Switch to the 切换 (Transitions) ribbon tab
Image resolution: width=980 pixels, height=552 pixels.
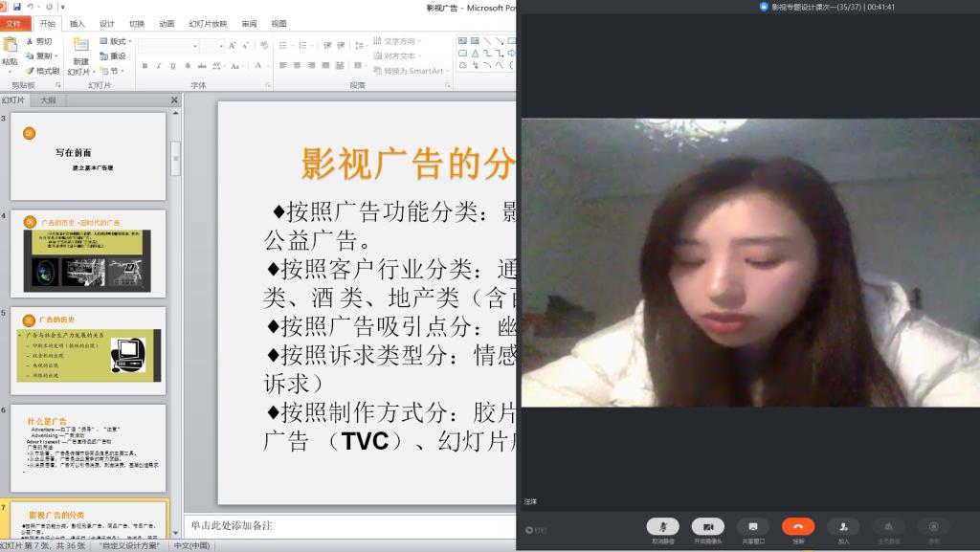[x=137, y=24]
